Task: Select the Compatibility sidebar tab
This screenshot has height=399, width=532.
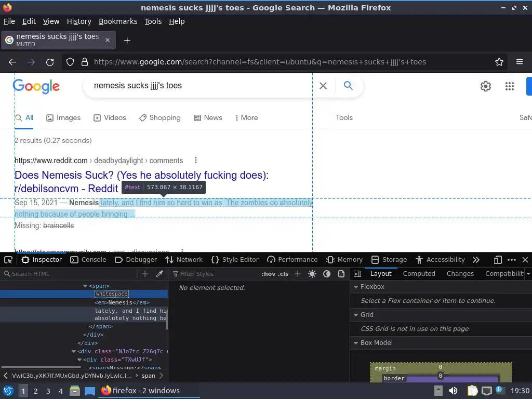Action: (x=504, y=274)
